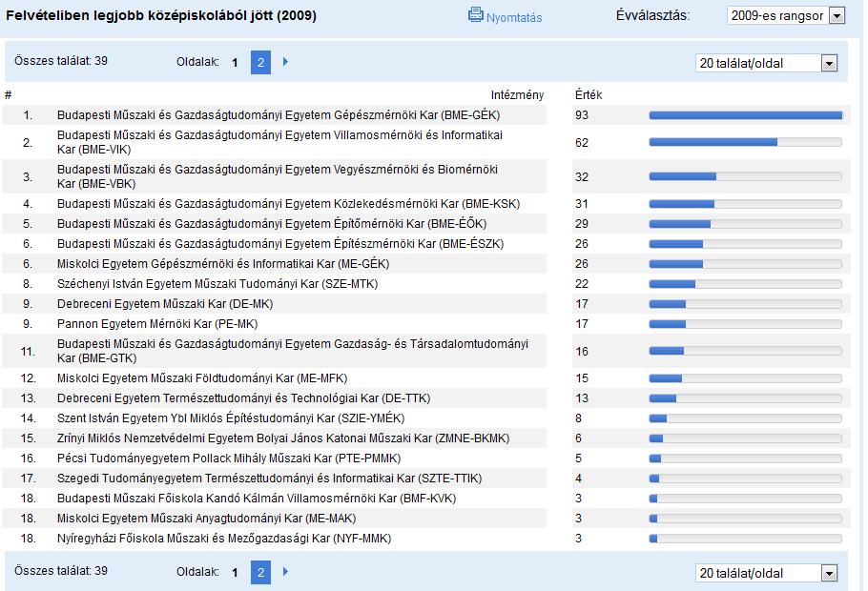Select Szent István Egyetem Ybl Miklós Kar

pos(231,418)
